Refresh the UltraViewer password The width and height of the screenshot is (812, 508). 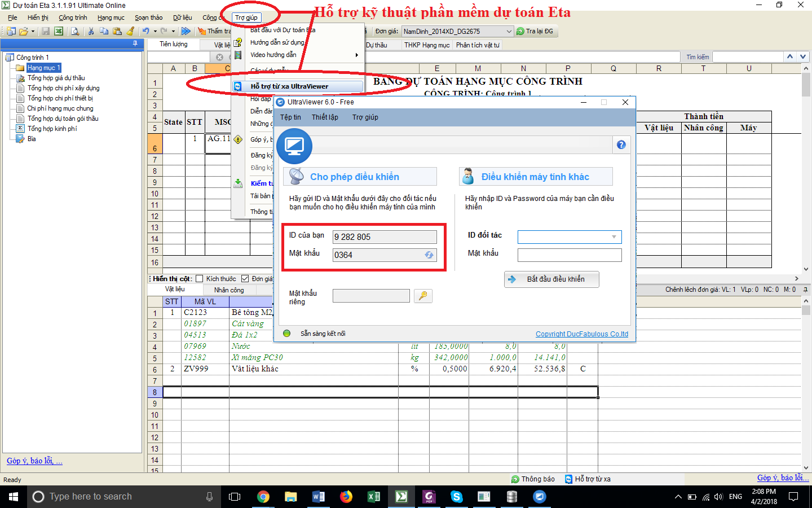pos(429,255)
